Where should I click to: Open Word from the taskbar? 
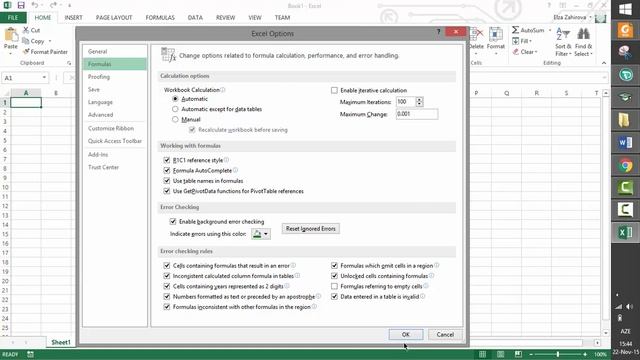pos(625,142)
